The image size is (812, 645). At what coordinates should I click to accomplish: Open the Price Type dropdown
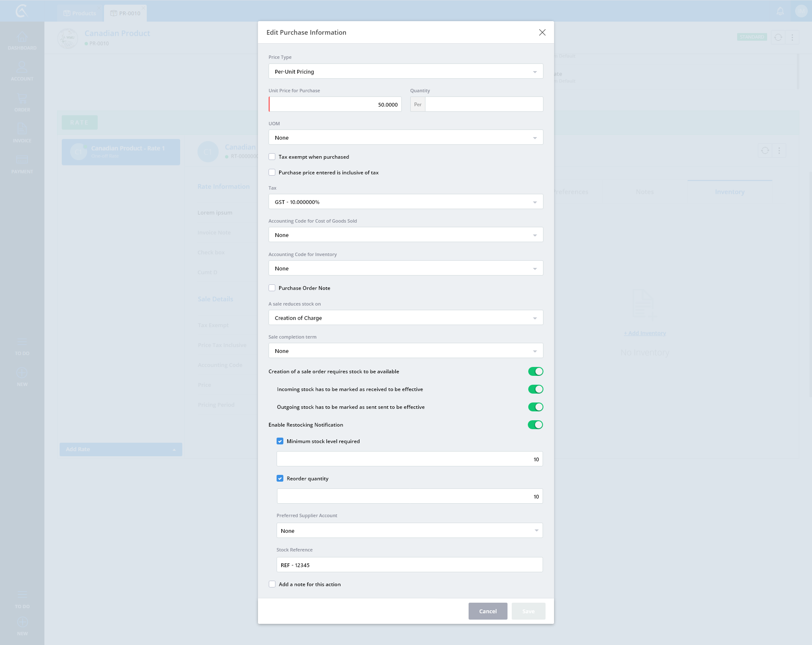(x=406, y=72)
